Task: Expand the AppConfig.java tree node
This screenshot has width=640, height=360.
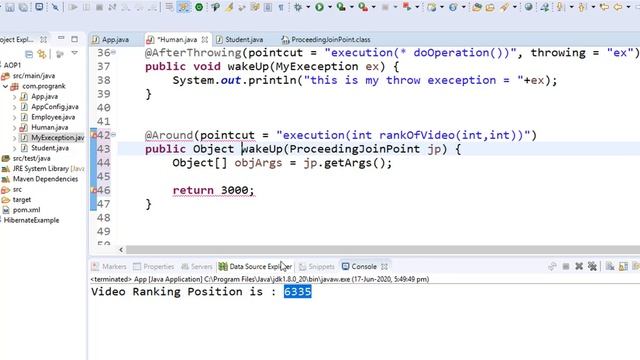Action: pyautogui.click(x=14, y=107)
